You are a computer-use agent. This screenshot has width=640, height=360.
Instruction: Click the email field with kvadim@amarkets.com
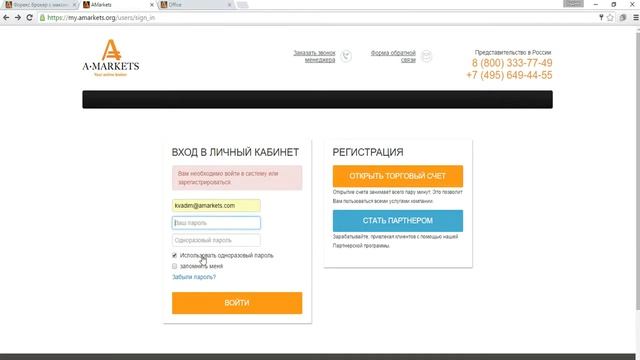tap(216, 206)
